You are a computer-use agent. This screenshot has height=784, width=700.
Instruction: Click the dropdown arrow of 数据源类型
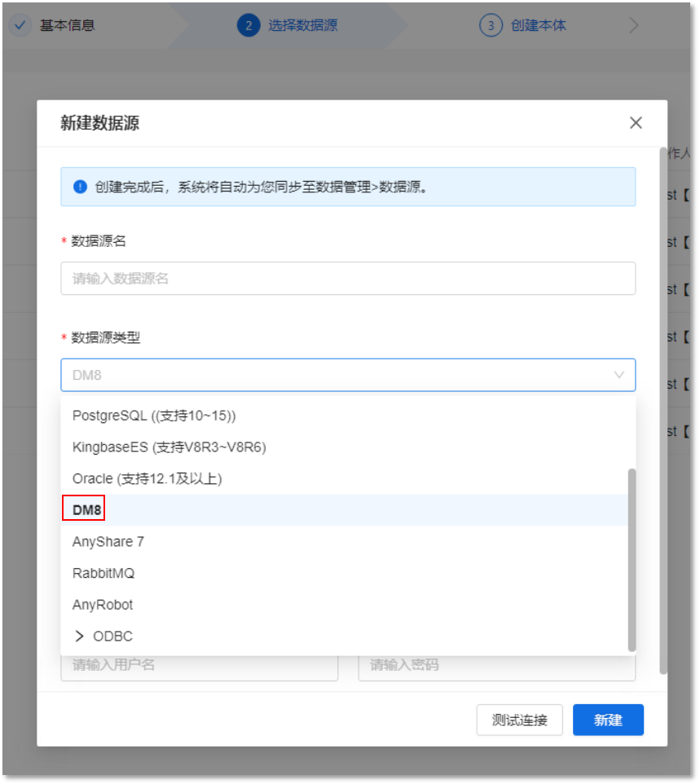619,375
